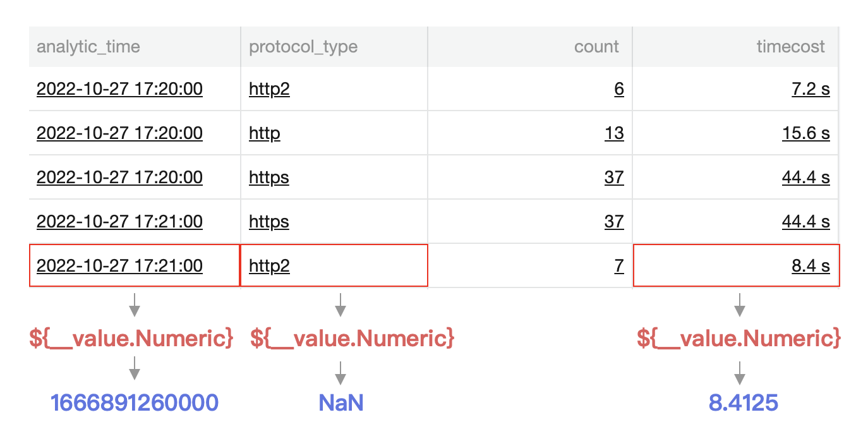
Task: Click the ${__value.Numeric} label under timecost
Action: tap(738, 339)
